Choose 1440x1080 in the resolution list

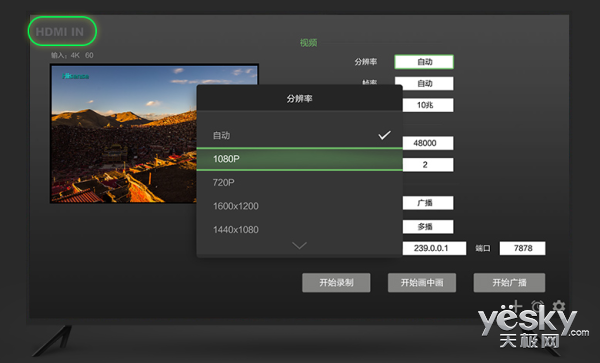point(300,230)
